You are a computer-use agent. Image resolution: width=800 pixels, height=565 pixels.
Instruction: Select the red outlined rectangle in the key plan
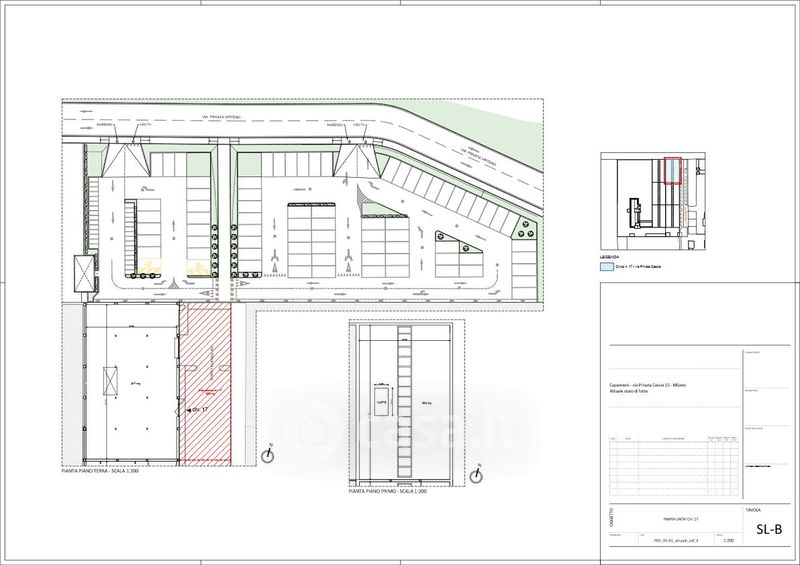672,173
